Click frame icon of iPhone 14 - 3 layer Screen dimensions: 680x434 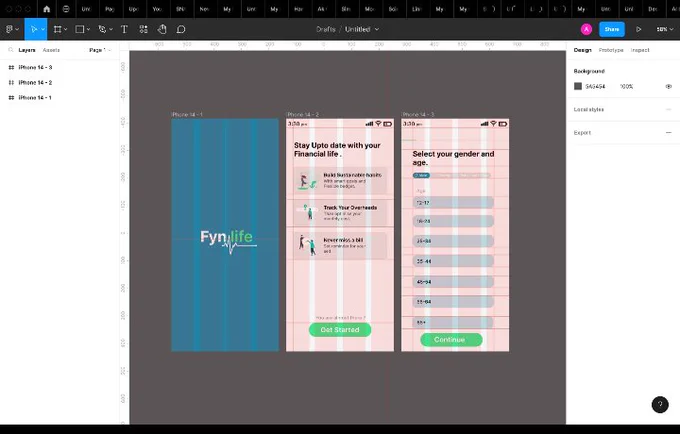pos(11,68)
